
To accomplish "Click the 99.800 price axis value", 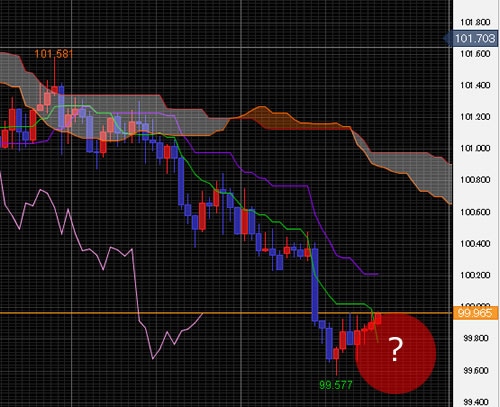I will 477,338.
